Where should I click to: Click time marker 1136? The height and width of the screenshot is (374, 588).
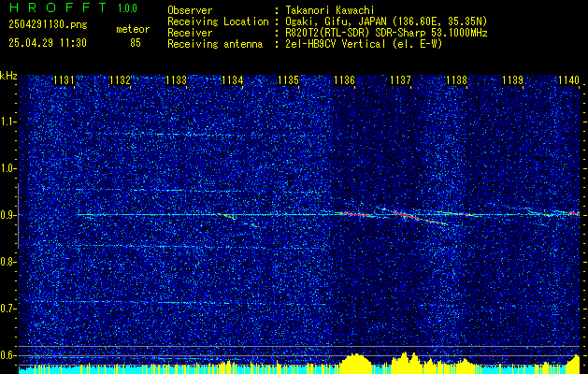[344, 80]
